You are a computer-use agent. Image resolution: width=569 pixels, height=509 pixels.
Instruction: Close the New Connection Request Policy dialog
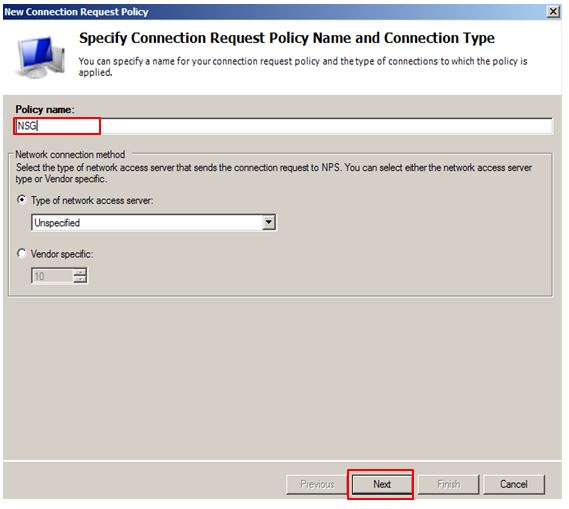[553, 12]
